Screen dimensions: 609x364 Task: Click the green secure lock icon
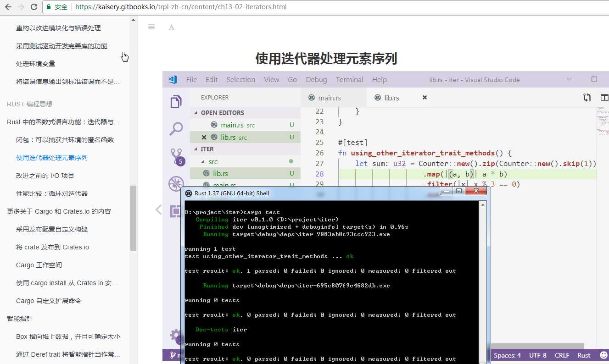(49, 7)
